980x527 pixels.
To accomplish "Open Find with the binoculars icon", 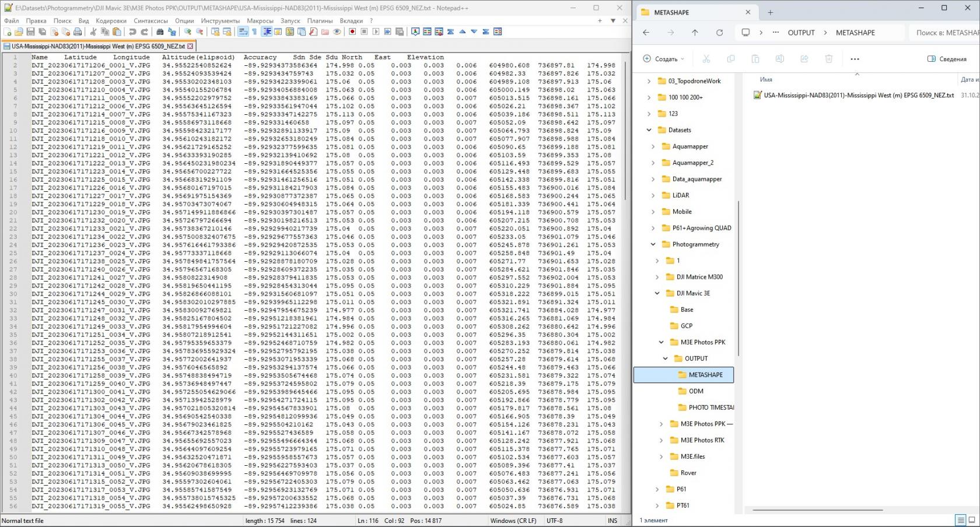I will (x=159, y=31).
